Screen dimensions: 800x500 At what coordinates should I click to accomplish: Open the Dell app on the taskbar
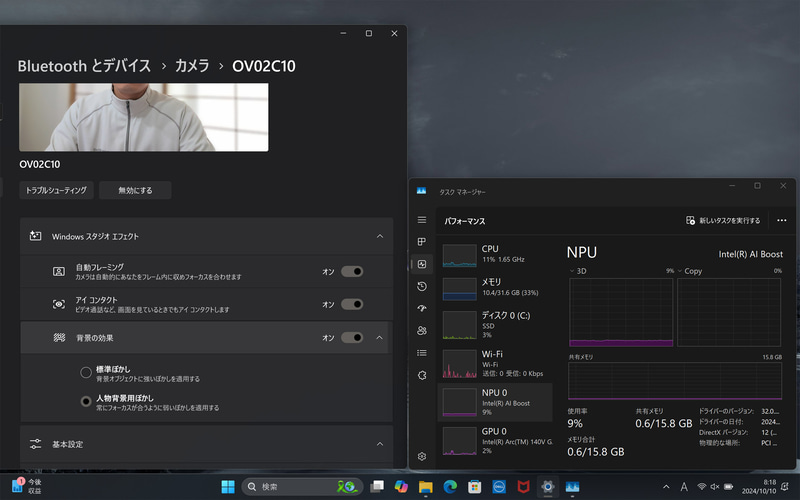(499, 487)
